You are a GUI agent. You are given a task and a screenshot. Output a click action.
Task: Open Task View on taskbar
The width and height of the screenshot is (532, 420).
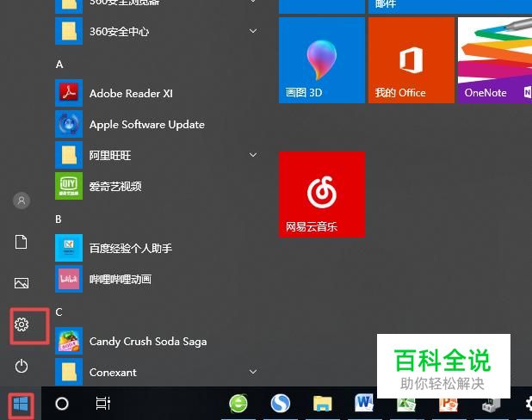pyautogui.click(x=102, y=404)
